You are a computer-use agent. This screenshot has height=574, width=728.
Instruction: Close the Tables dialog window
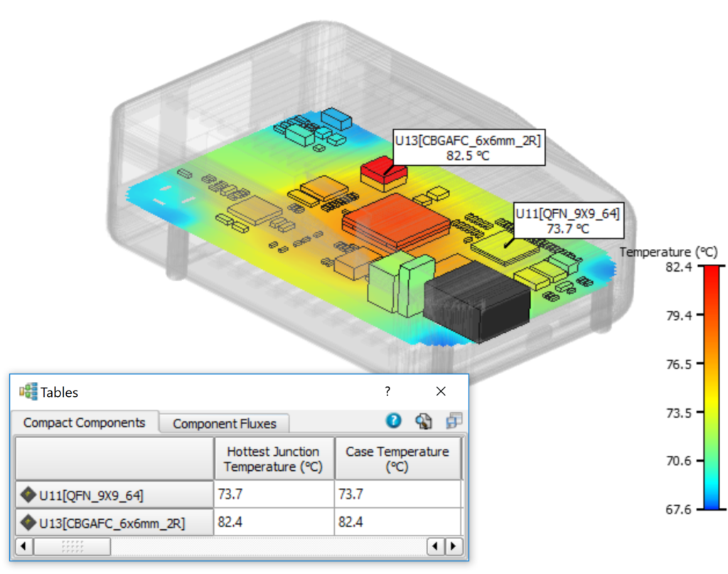point(441,391)
